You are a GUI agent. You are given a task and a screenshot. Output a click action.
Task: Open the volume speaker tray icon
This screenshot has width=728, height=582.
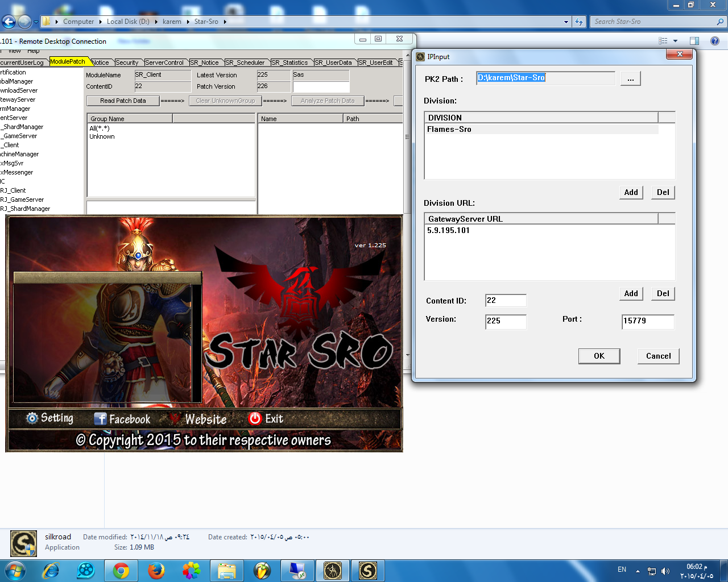[665, 571]
